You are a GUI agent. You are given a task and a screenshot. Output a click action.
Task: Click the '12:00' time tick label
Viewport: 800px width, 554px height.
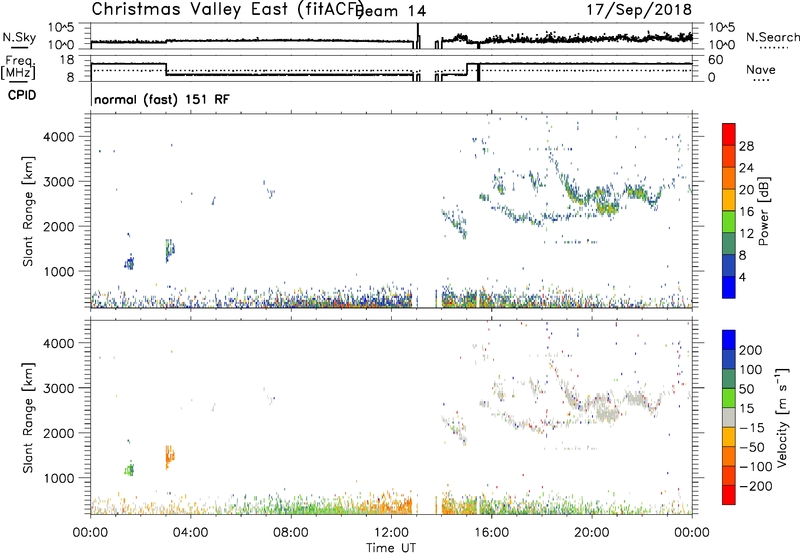pyautogui.click(x=391, y=533)
